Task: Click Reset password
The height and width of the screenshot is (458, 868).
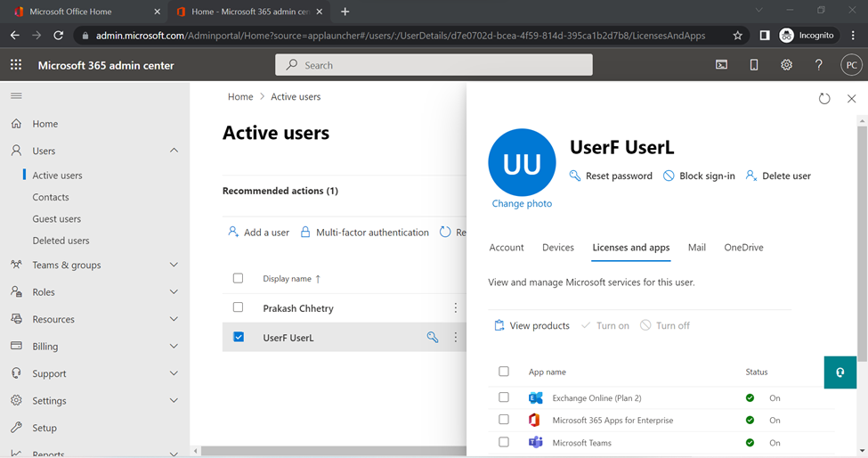Action: click(x=611, y=176)
